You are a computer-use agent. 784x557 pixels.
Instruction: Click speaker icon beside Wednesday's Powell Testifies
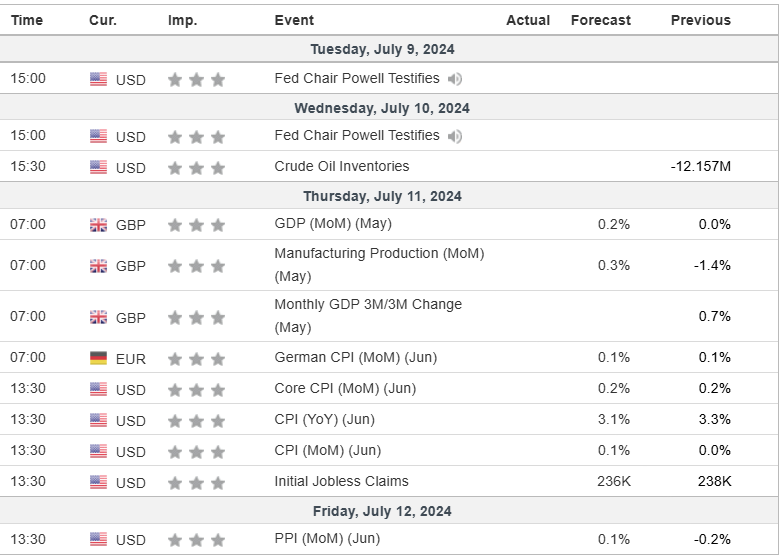pos(455,136)
